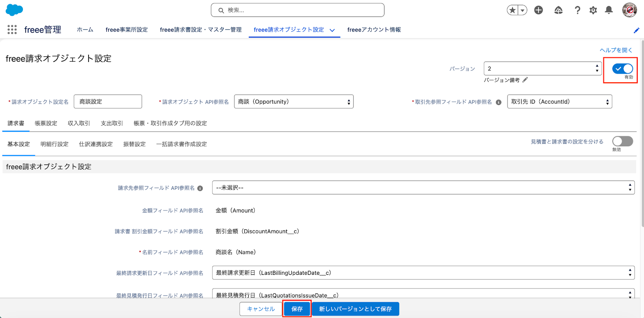
Task: Open the 最終見積発行日 field dropdown
Action: [x=423, y=293]
